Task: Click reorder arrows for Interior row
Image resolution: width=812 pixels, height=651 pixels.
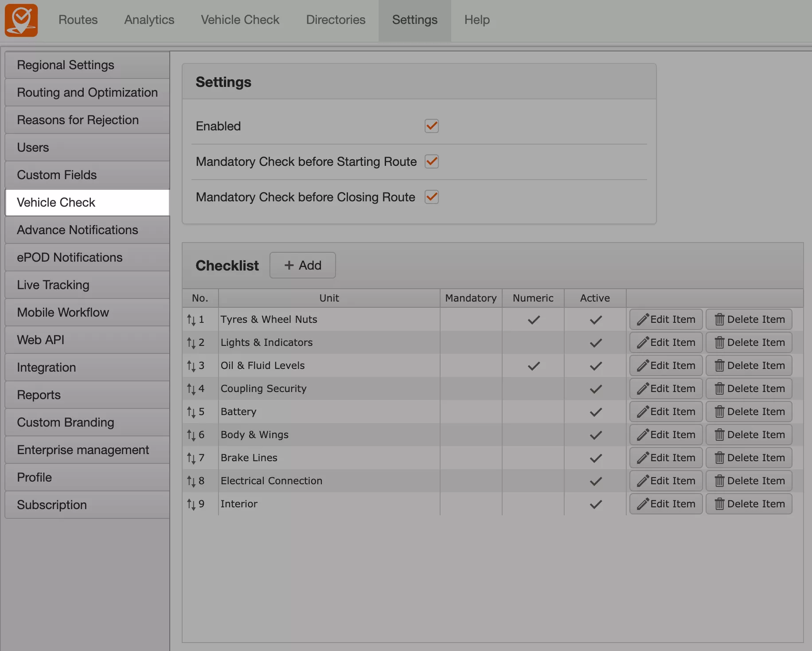Action: tap(191, 504)
